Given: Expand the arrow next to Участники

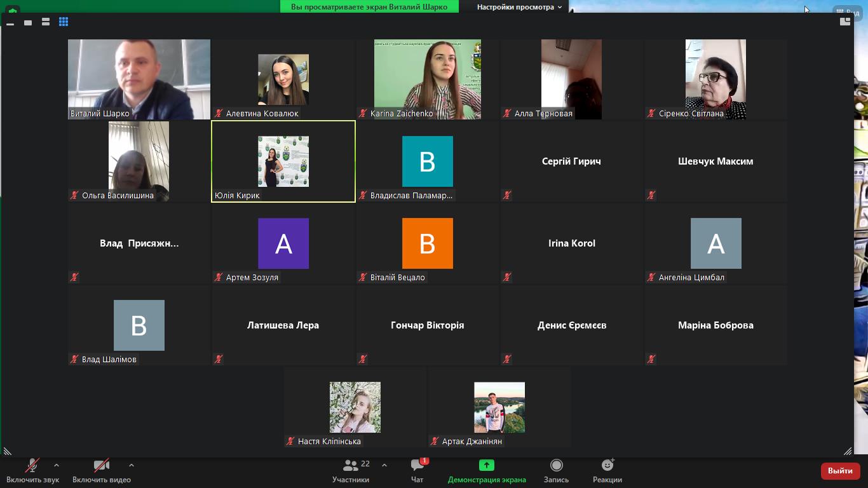Looking at the screenshot, I should pos(384,465).
